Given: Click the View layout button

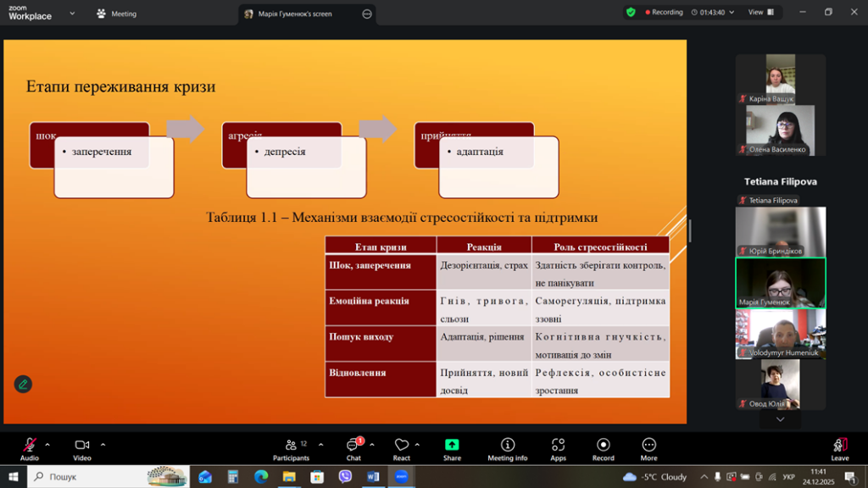Looking at the screenshot, I should [759, 13].
